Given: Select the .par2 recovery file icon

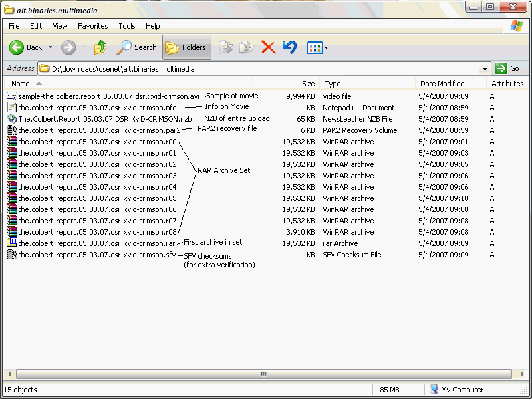Looking at the screenshot, I should coord(12,130).
